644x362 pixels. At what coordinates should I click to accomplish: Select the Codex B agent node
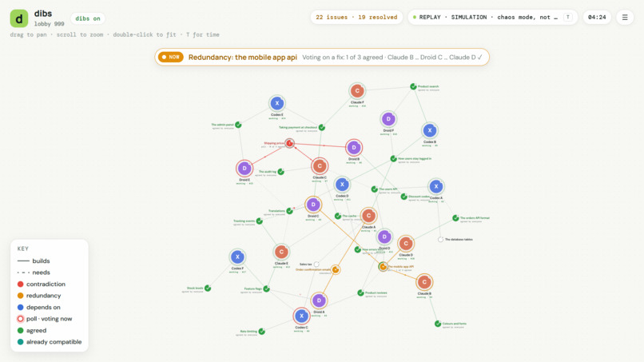pos(430,131)
